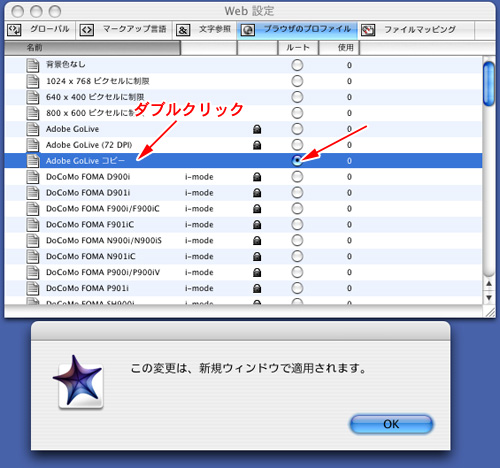Click document icon of 800 x 600 profile

(x=33, y=113)
